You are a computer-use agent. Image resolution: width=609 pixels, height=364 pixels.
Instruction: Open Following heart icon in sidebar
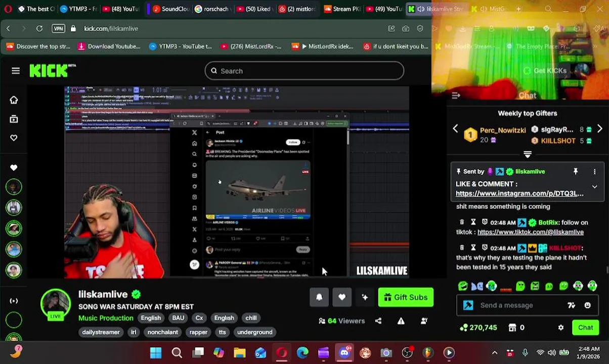pyautogui.click(x=14, y=138)
